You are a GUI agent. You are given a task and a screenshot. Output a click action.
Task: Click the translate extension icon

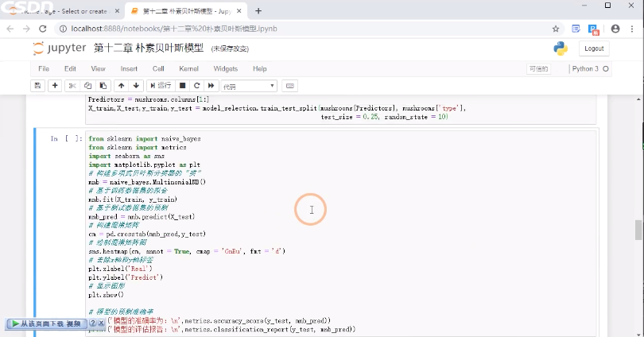coord(593,29)
